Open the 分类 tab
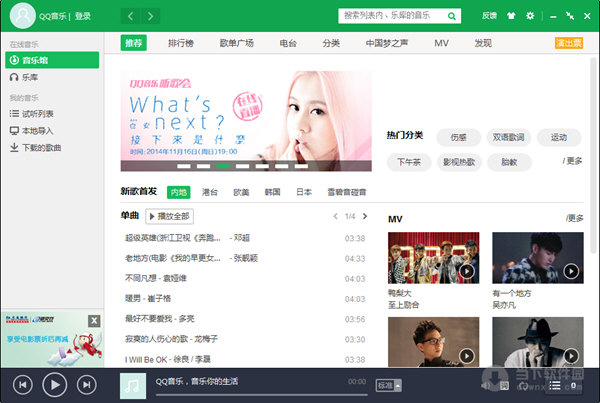The width and height of the screenshot is (600, 403). [331, 43]
